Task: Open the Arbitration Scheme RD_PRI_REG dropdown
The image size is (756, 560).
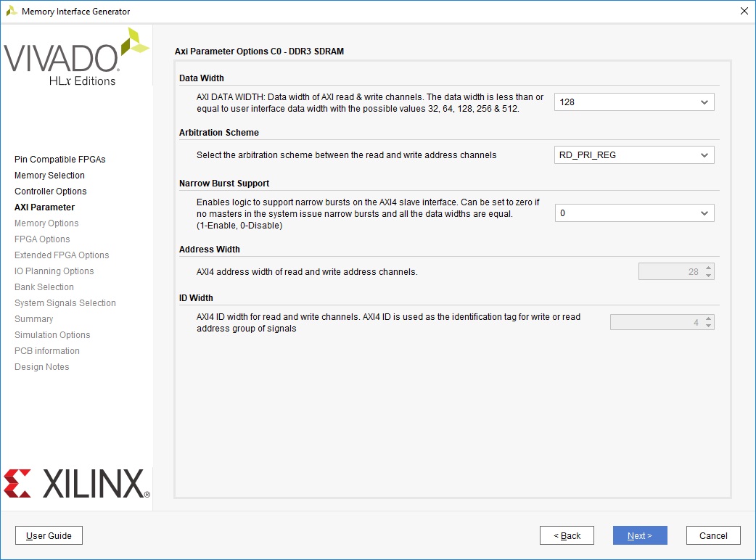Action: coord(634,155)
